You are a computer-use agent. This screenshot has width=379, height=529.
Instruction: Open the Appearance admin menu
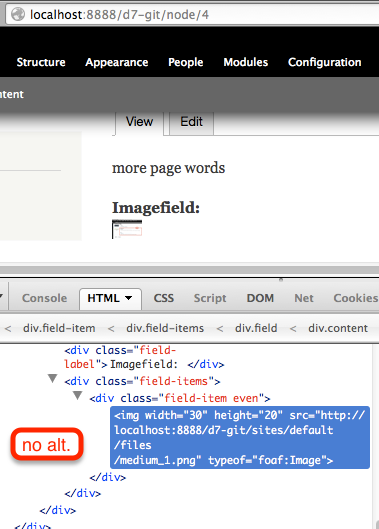[117, 62]
